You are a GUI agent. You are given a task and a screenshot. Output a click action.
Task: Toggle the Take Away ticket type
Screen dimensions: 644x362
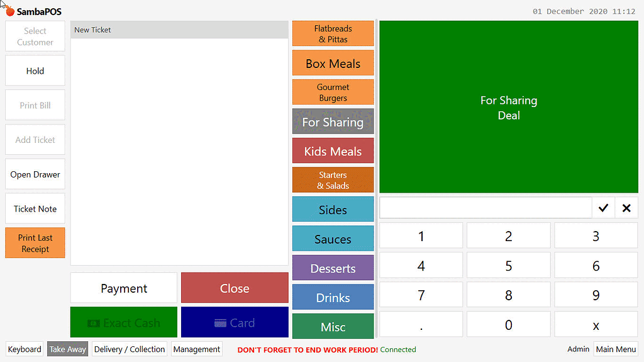[68, 349]
